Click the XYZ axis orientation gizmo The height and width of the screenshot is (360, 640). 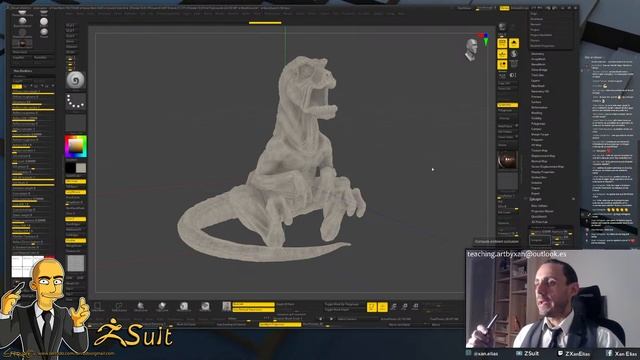484,38
